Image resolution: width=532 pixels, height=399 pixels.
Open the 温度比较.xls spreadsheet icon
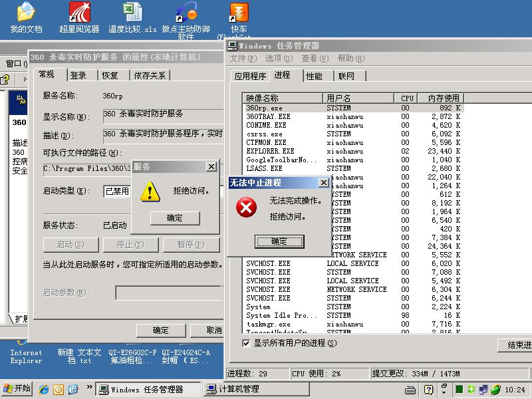[x=132, y=18]
